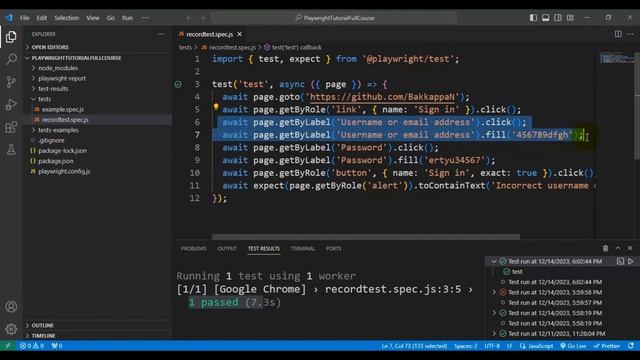Open the Selection menu
This screenshot has width=640, height=360.
[x=67, y=18]
